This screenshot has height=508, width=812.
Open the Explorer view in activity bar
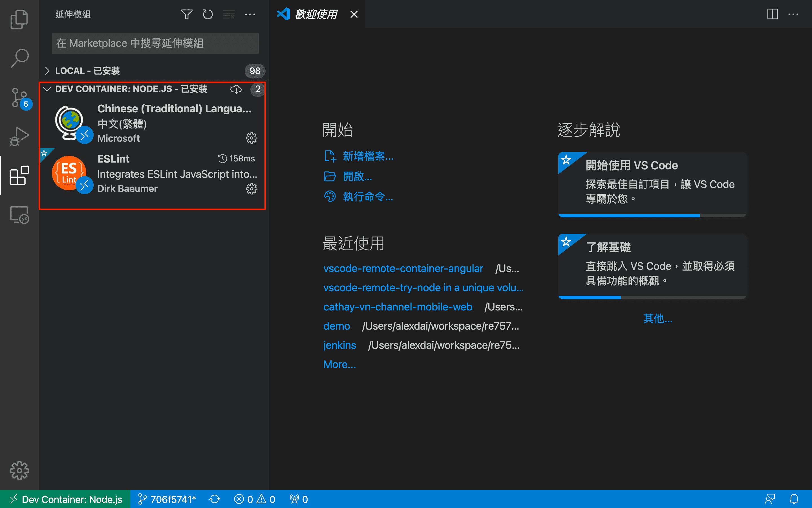[19, 19]
